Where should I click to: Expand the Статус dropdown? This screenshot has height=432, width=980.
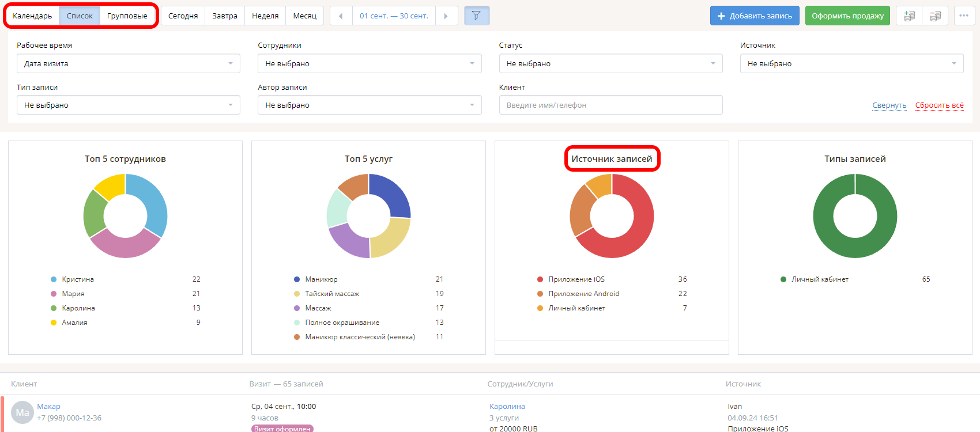click(x=610, y=63)
